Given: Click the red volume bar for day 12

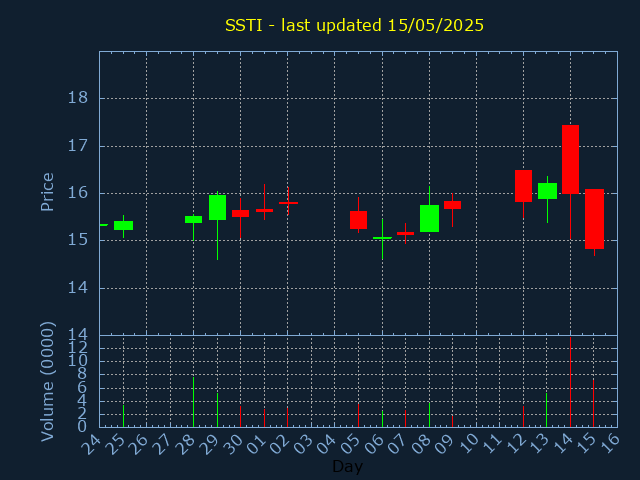Looking at the screenshot, I should [523, 416].
